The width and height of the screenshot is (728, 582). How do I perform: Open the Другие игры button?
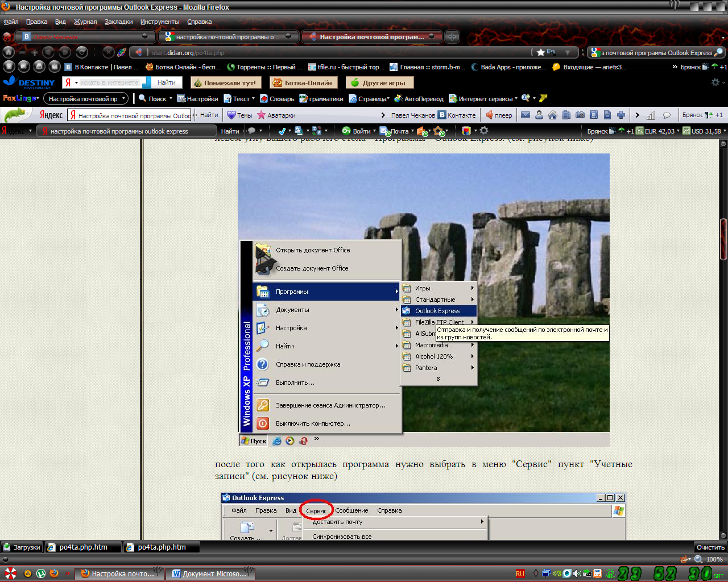379,82
